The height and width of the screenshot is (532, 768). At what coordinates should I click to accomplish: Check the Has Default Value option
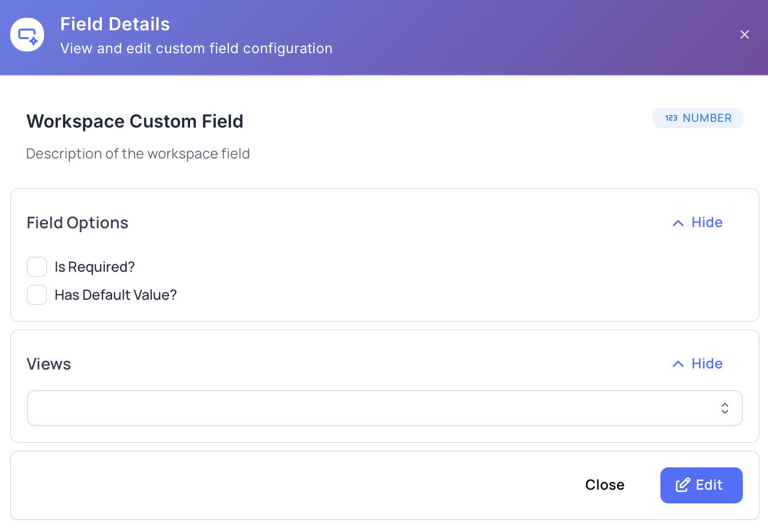[x=37, y=295]
